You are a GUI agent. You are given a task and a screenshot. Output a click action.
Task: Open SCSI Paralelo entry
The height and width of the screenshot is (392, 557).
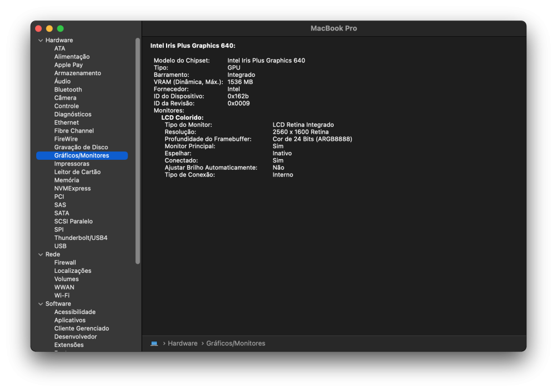tap(74, 222)
